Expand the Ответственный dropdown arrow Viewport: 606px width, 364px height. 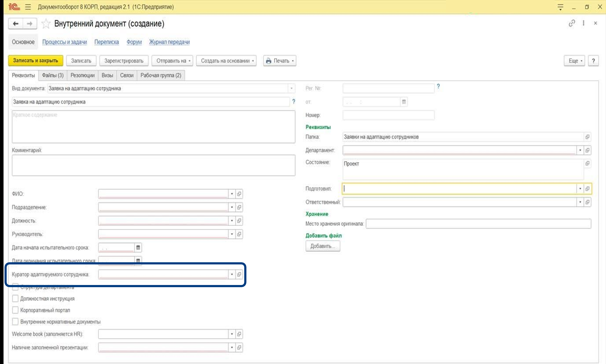tap(580, 202)
